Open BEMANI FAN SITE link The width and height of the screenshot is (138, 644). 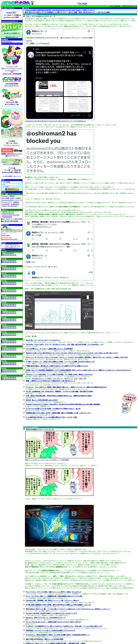point(8,212)
